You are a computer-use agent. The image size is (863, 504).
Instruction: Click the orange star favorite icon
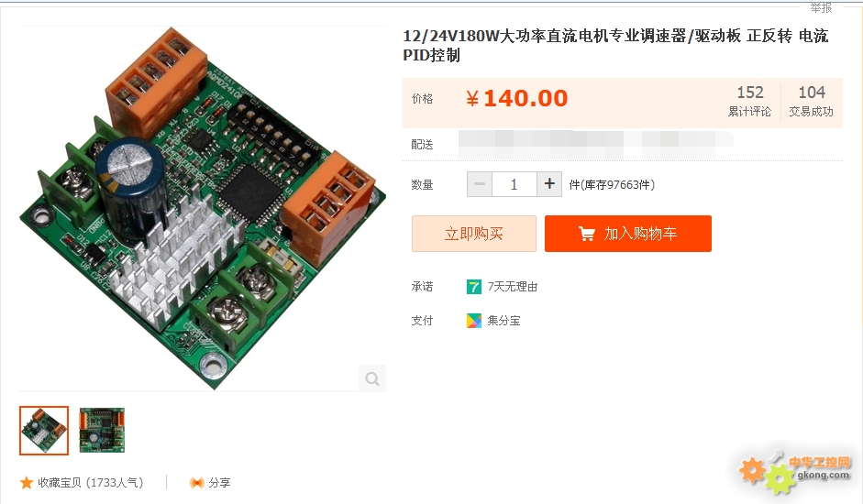coord(27,483)
